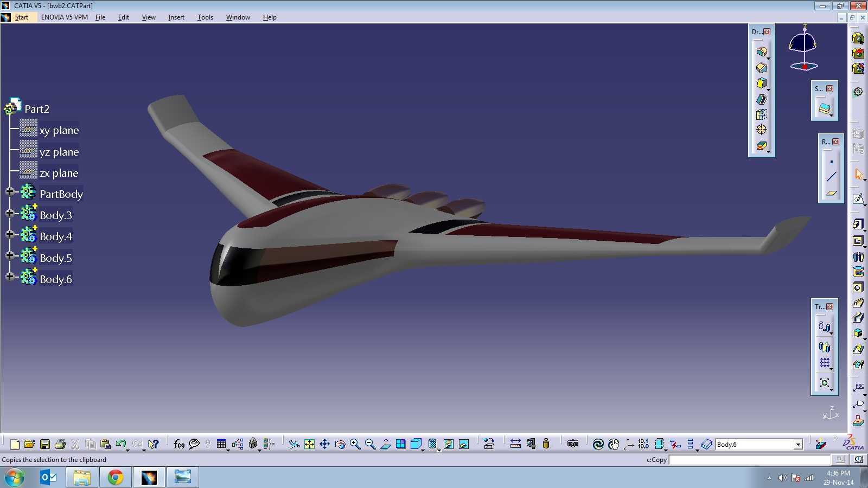
Task: Click the command input field
Action: 750,460
